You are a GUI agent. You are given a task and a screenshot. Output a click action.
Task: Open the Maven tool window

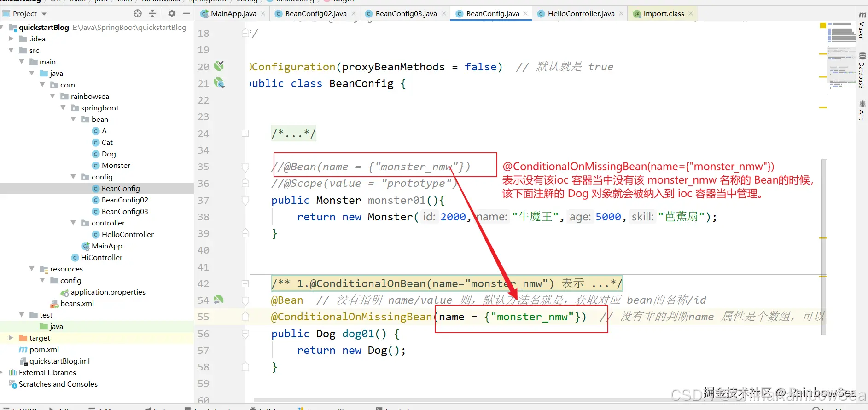click(x=862, y=26)
